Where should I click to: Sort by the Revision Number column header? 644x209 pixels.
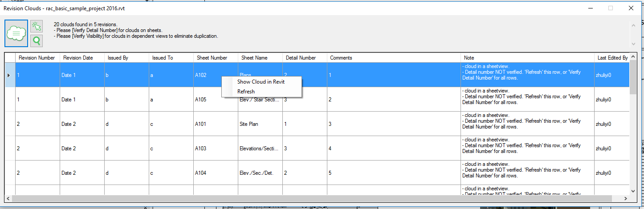(37, 58)
